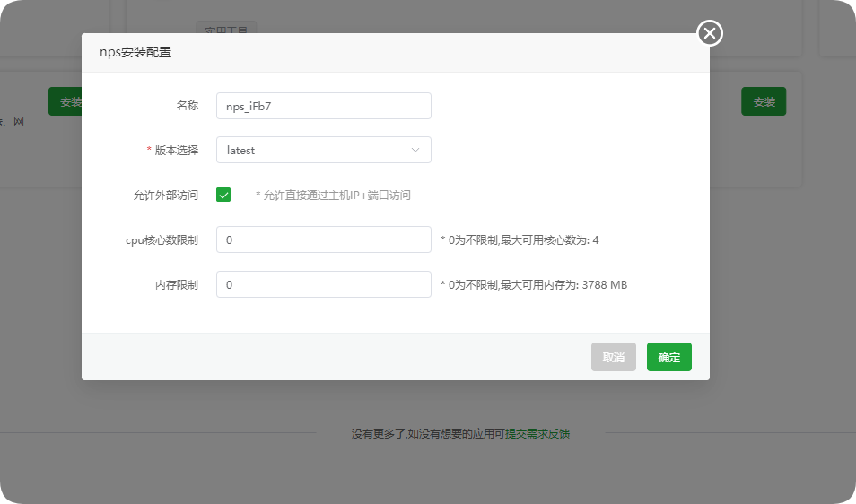856x504 pixels.
Task: Uncheck the 允许外部访问 checkbox
Action: [223, 195]
